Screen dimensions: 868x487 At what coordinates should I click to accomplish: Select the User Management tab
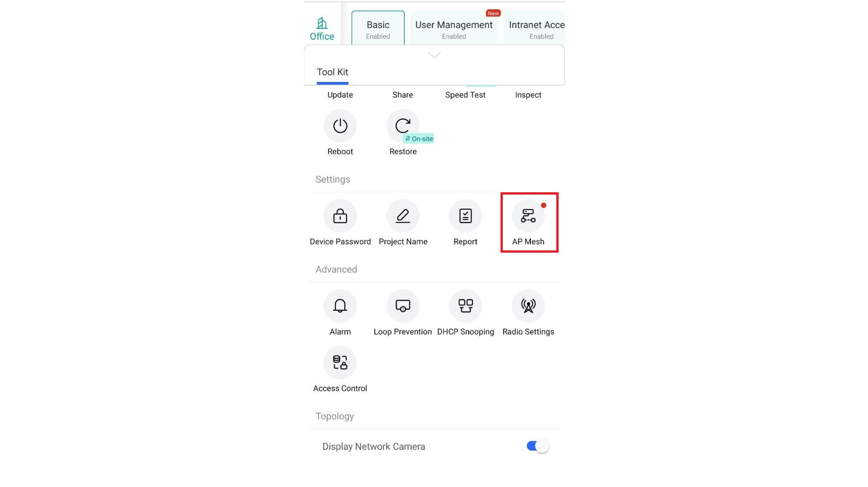click(x=454, y=28)
